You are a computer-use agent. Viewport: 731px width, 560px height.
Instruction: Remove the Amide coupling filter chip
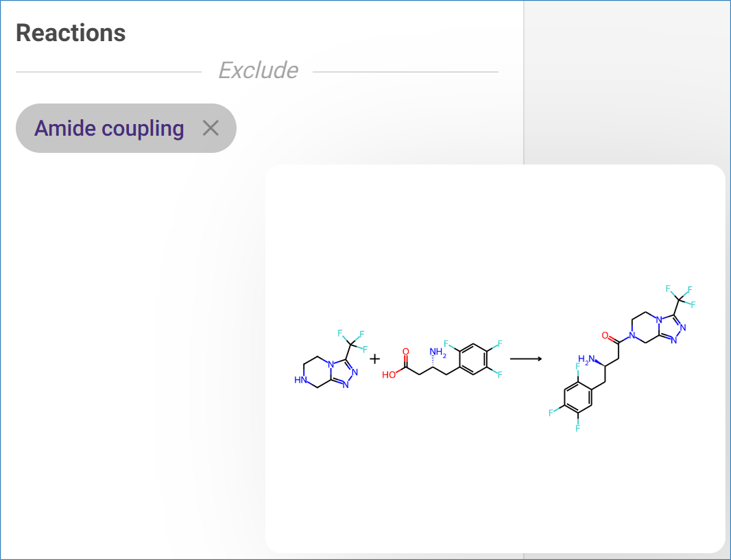coord(211,127)
